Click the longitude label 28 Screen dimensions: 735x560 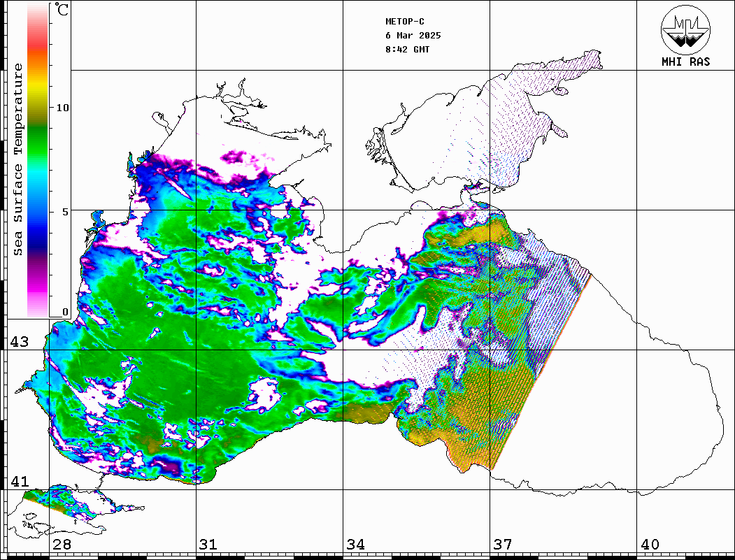pos(62,545)
